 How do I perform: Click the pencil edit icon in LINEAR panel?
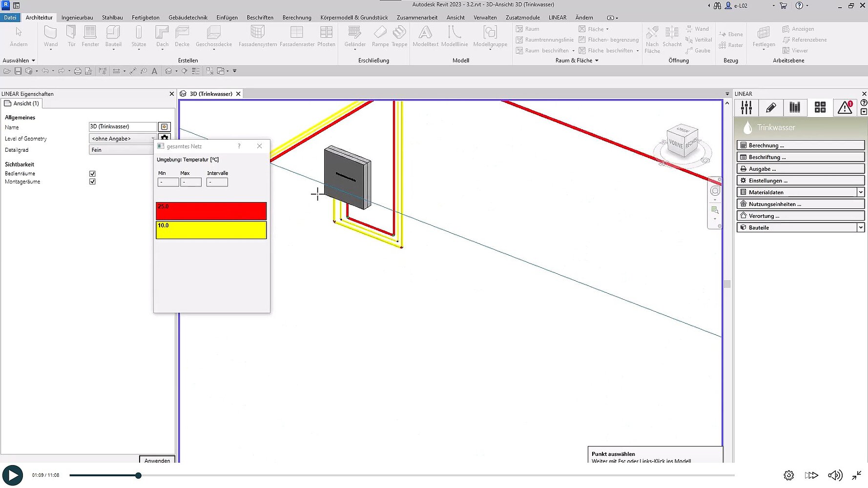(x=771, y=107)
